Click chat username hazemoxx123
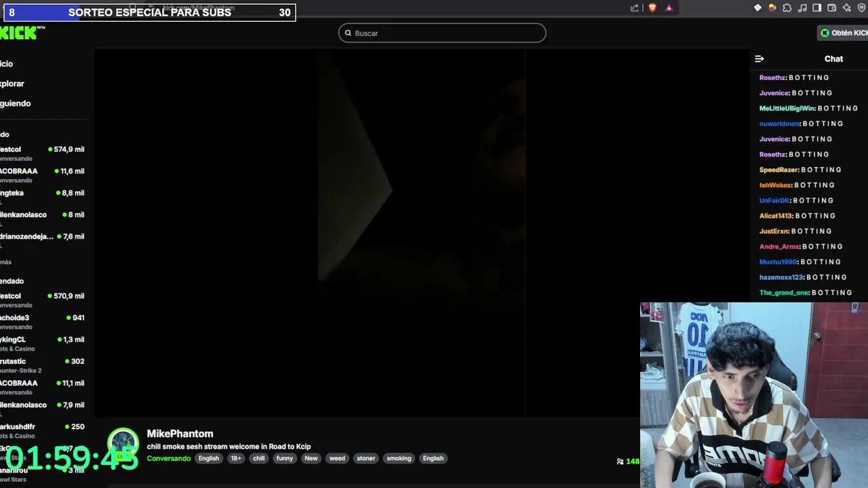The height and width of the screenshot is (488, 868). click(781, 277)
